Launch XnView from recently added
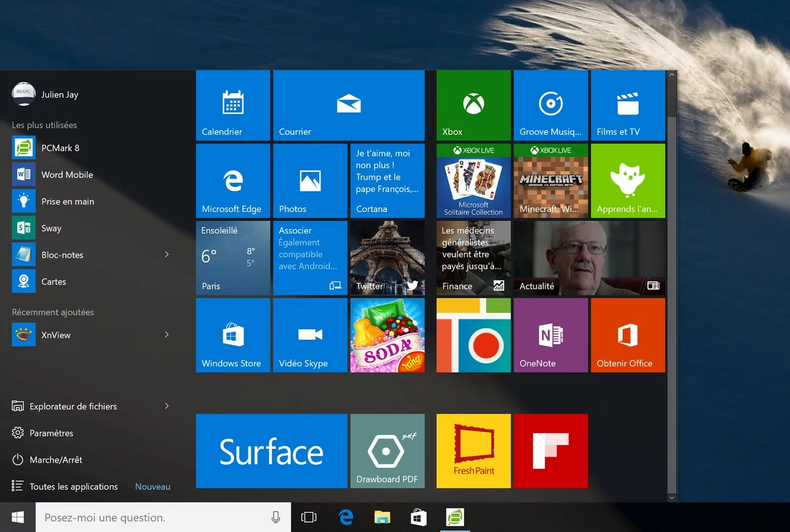790x532 pixels. 92,334
